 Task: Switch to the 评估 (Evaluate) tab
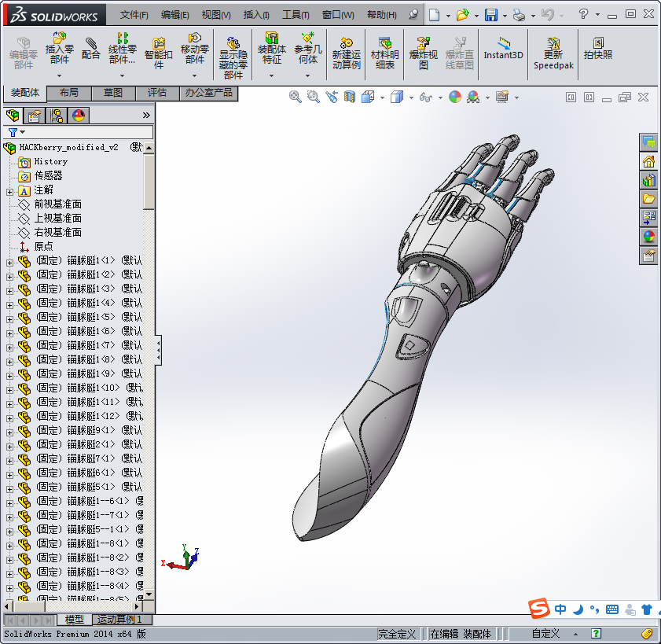point(157,93)
